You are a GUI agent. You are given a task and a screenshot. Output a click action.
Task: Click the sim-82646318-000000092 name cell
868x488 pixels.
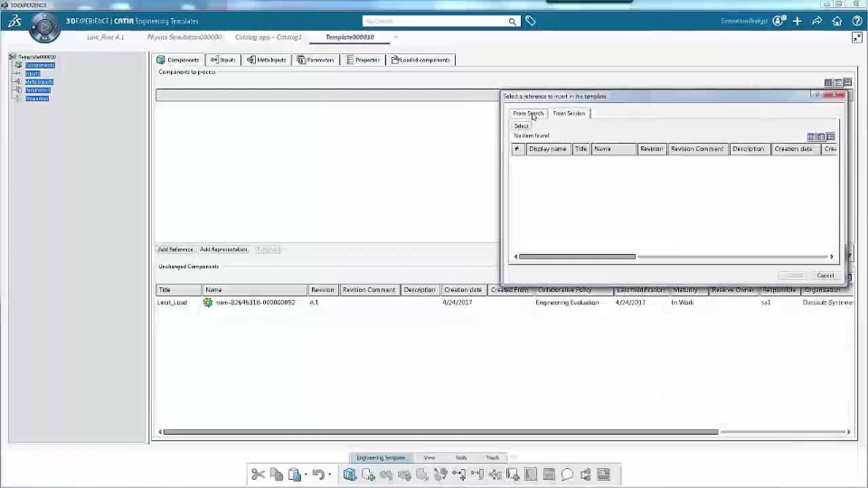tap(255, 303)
